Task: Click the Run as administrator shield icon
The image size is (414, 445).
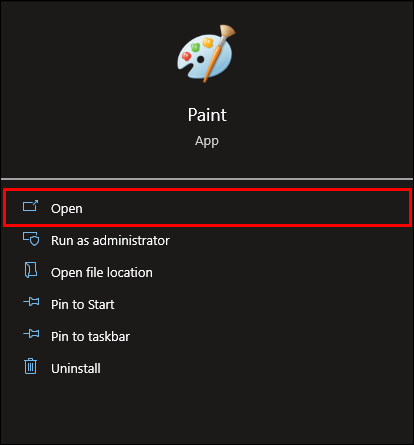Action: tap(31, 239)
